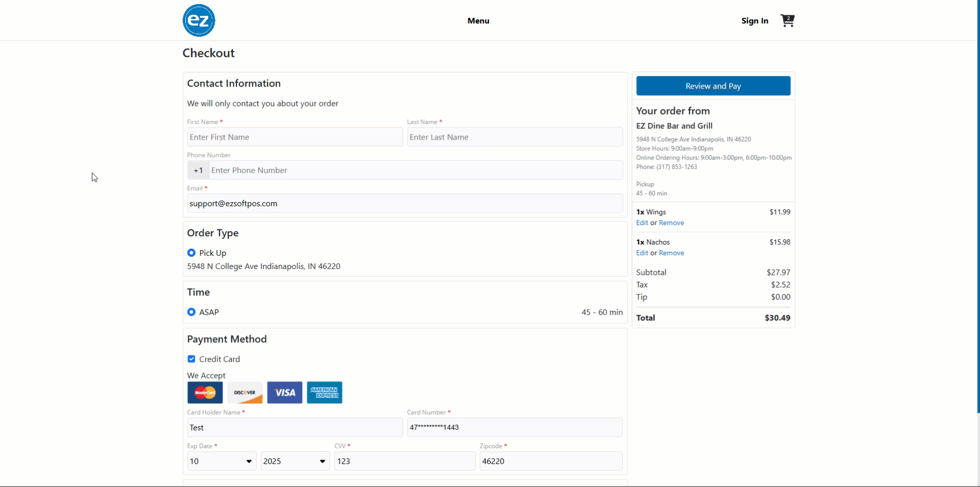Select the ASAP time option

pos(191,312)
